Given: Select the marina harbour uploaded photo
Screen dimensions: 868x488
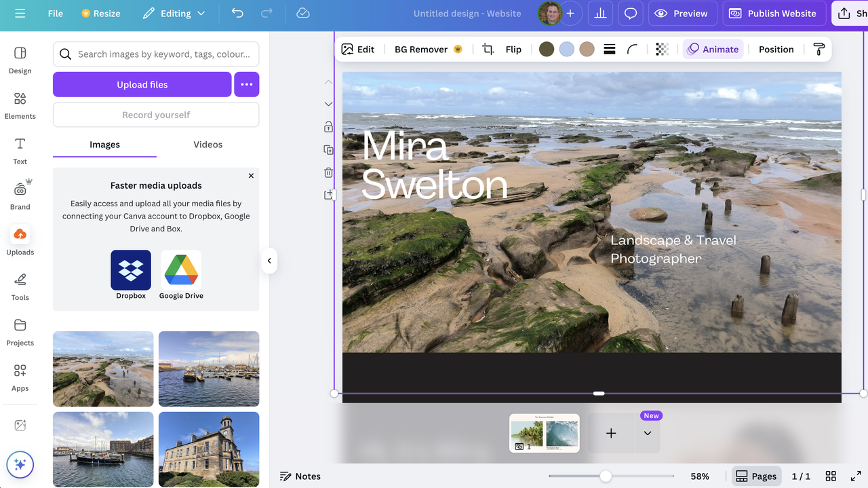Looking at the screenshot, I should point(209,369).
